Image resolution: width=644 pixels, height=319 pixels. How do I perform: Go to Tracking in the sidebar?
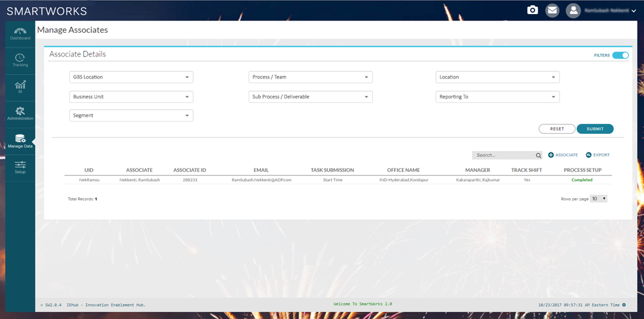click(x=20, y=60)
